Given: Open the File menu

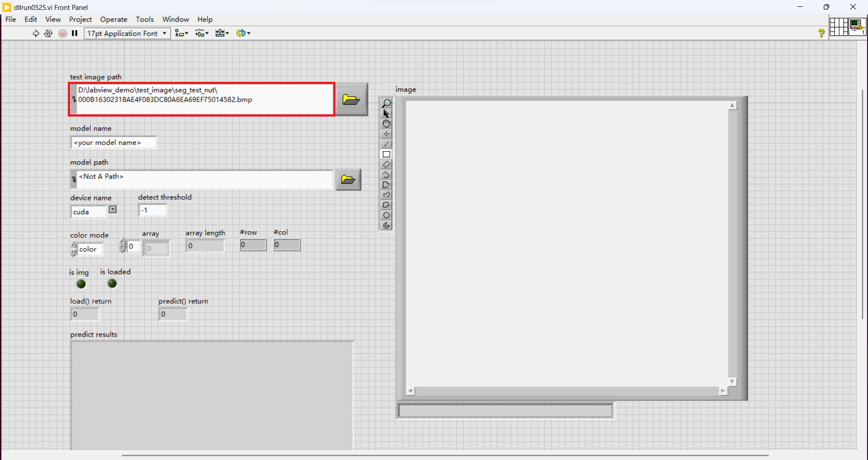Looking at the screenshot, I should [10, 19].
